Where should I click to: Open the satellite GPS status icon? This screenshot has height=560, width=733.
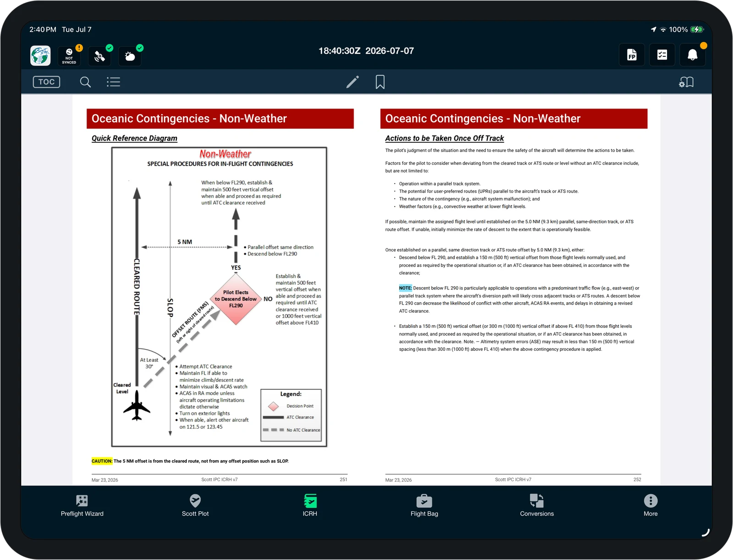tap(100, 56)
